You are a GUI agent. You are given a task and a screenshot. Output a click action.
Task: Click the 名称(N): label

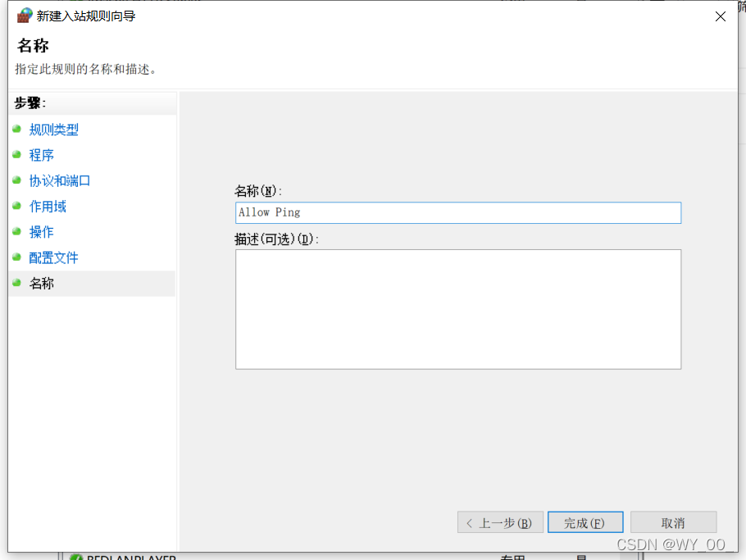pos(258,191)
